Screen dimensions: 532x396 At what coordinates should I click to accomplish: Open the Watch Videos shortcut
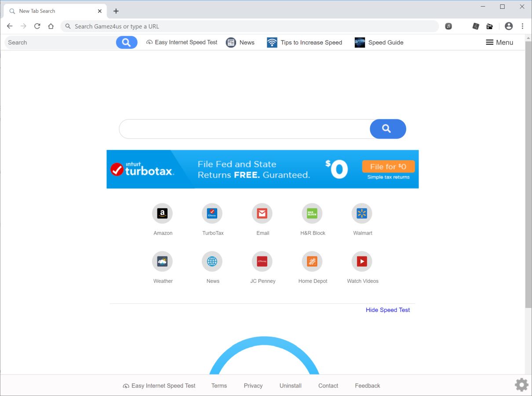[362, 261]
